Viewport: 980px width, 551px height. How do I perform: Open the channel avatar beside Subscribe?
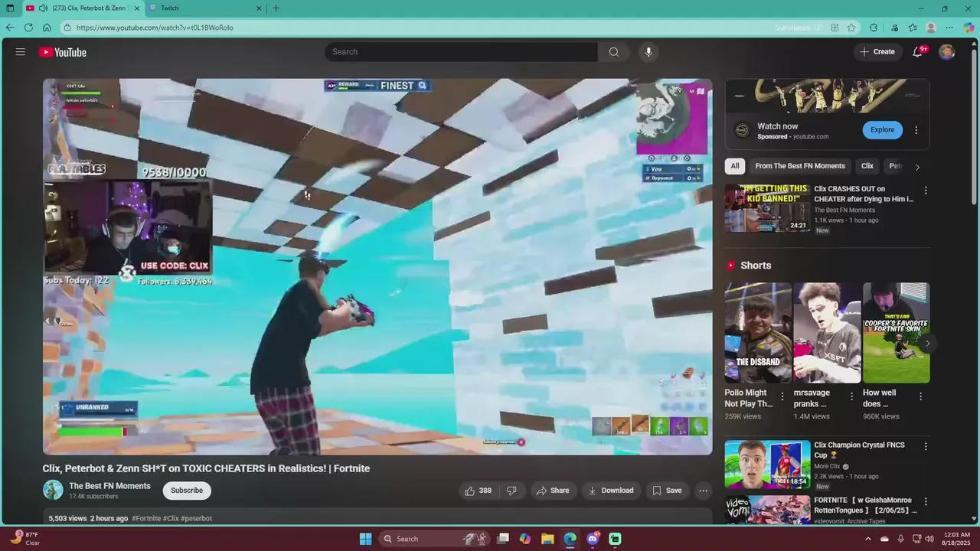[x=53, y=491]
